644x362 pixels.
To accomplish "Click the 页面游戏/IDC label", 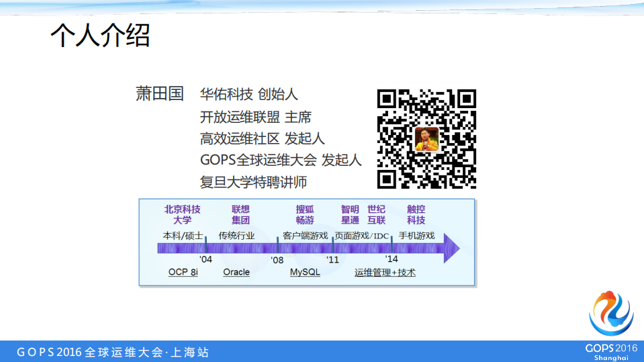I will pyautogui.click(x=362, y=236).
